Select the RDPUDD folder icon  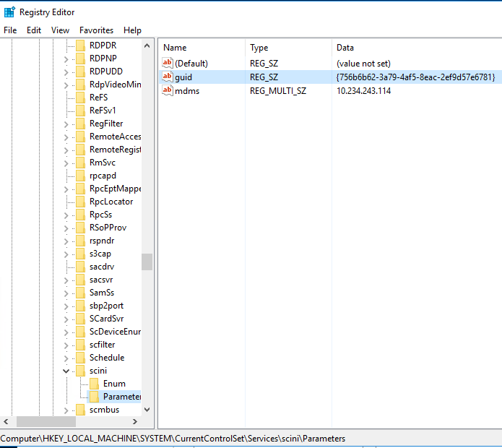coord(81,72)
